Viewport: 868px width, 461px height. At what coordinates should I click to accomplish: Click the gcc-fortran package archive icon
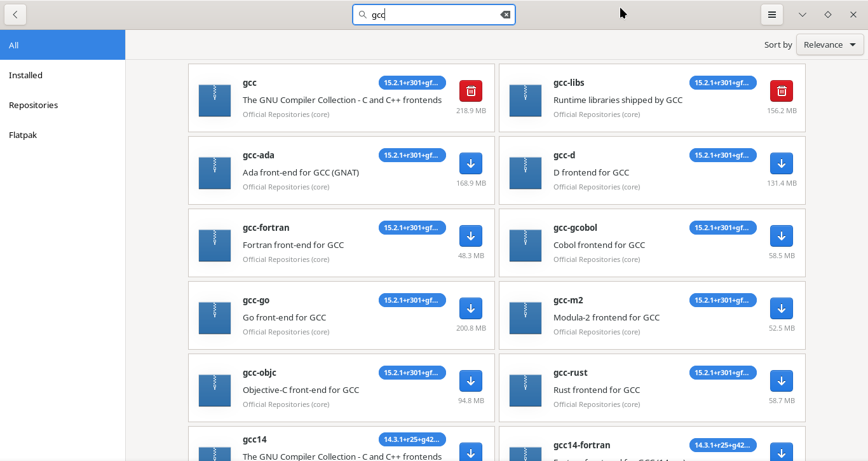(x=215, y=245)
